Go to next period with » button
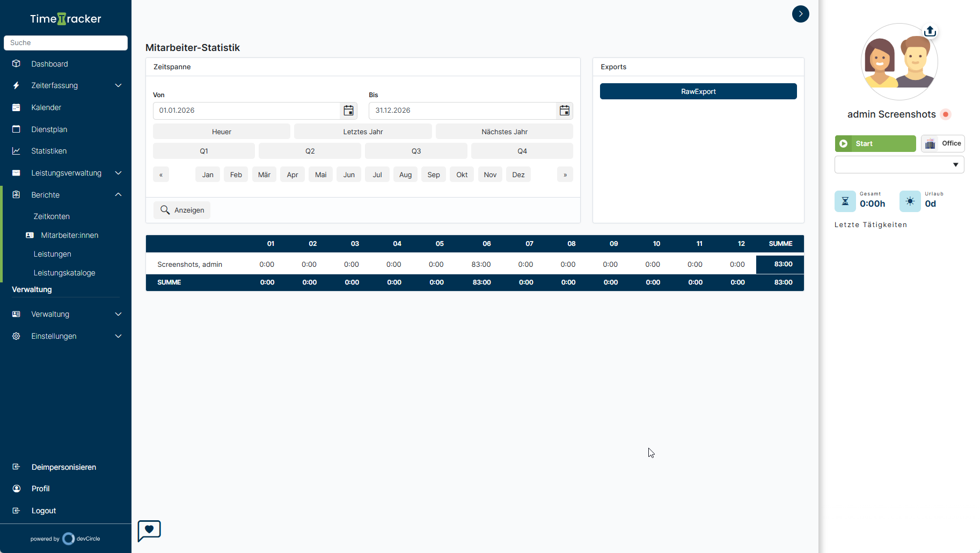This screenshot has width=980, height=553. 565,174
